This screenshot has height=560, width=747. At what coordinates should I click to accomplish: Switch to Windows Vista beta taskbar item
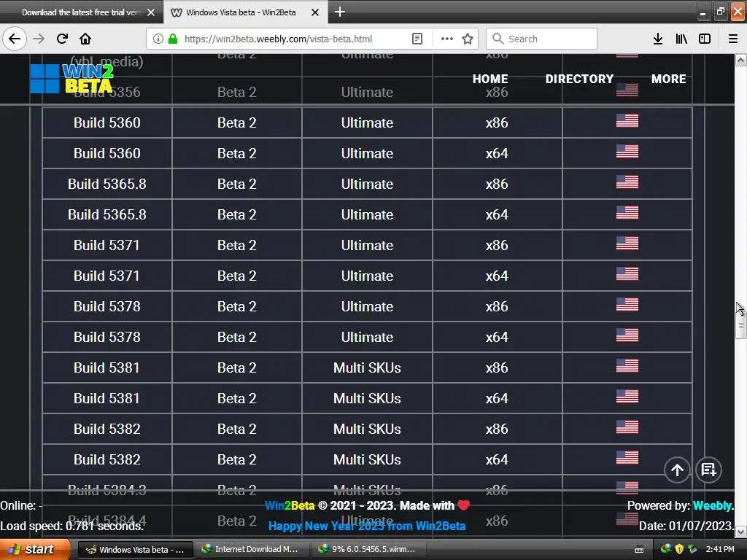(x=135, y=550)
